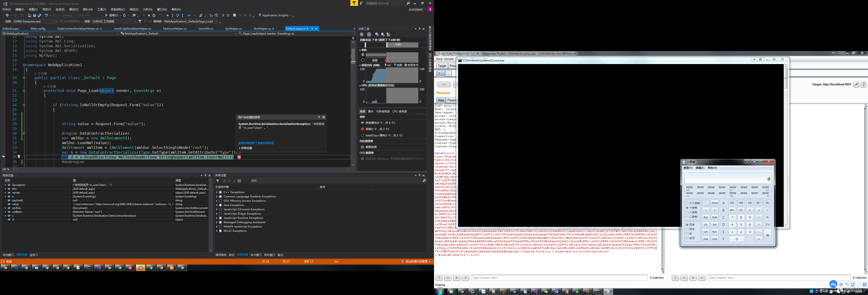Click the filter icon in exception settings

(218, 181)
